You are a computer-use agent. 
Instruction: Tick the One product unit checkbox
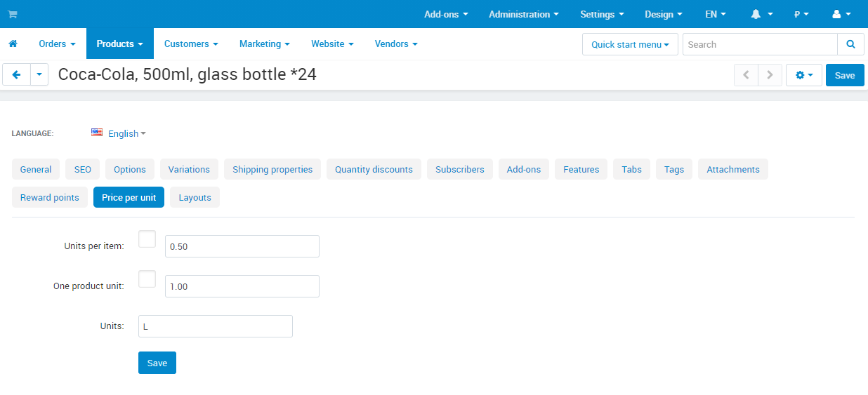tap(147, 279)
